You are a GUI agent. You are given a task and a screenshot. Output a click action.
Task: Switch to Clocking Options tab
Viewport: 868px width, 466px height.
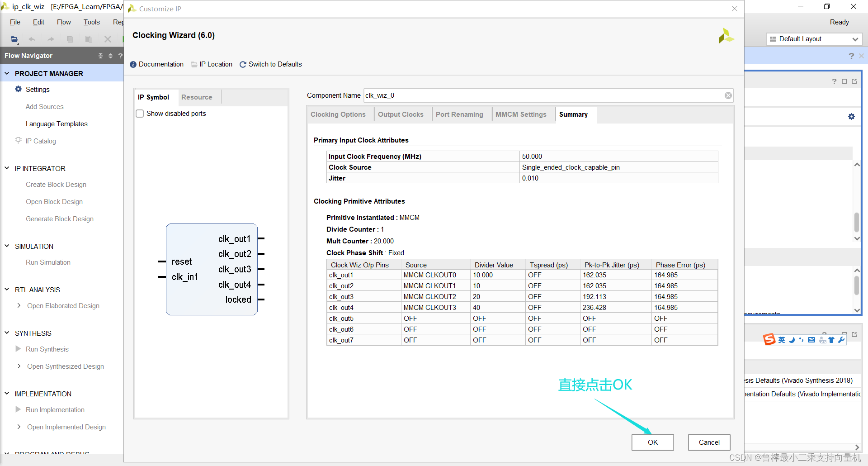(x=338, y=114)
